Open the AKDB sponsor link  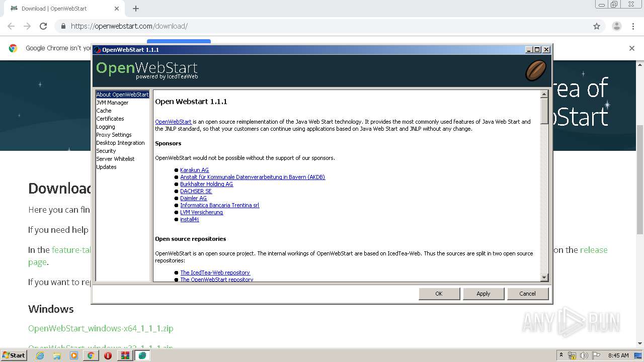(253, 177)
